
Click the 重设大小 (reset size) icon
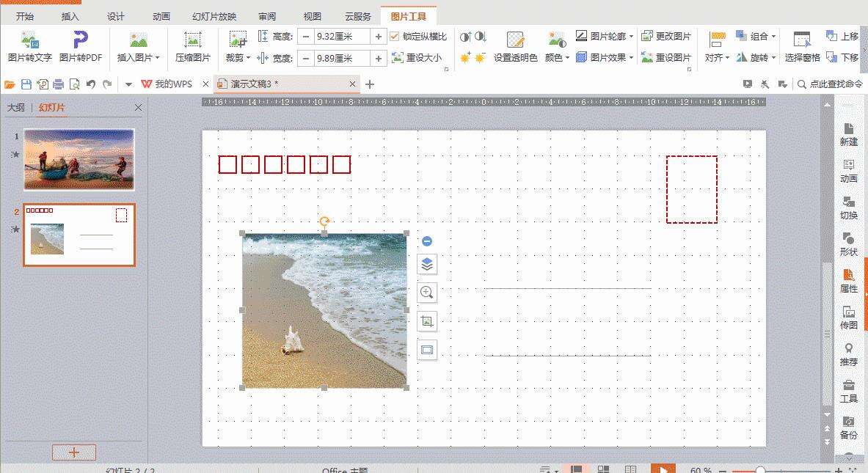pos(415,56)
